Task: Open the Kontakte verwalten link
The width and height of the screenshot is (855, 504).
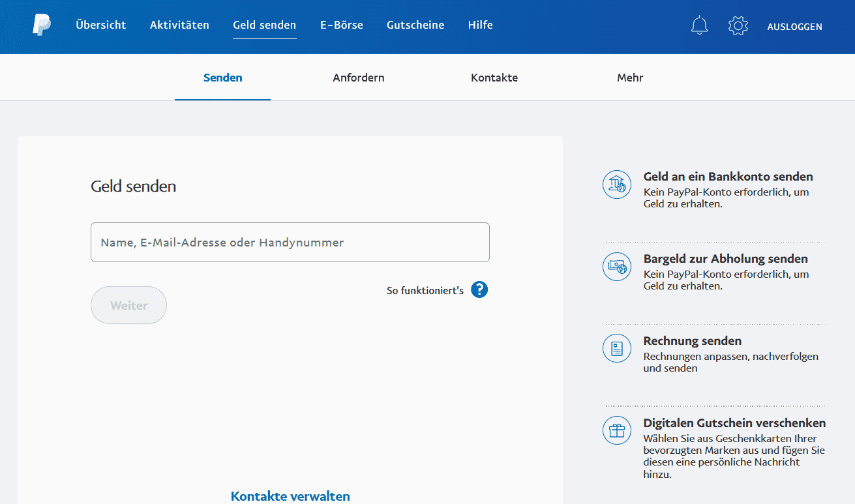Action: [x=290, y=496]
